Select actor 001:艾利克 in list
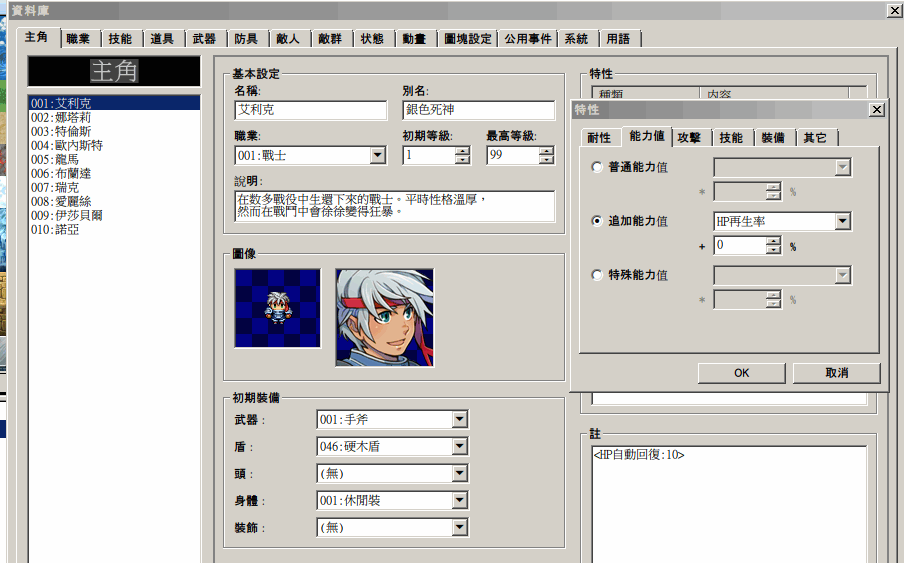904x563 pixels. (x=114, y=103)
